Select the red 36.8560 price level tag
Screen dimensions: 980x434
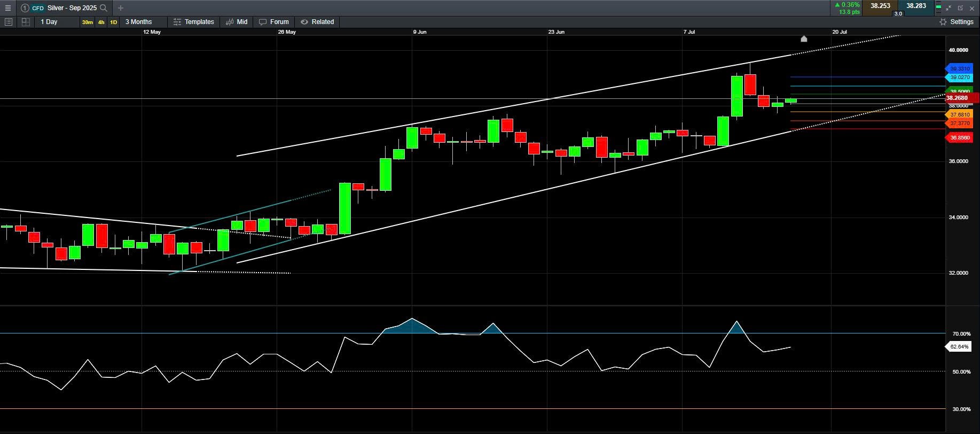pos(959,138)
